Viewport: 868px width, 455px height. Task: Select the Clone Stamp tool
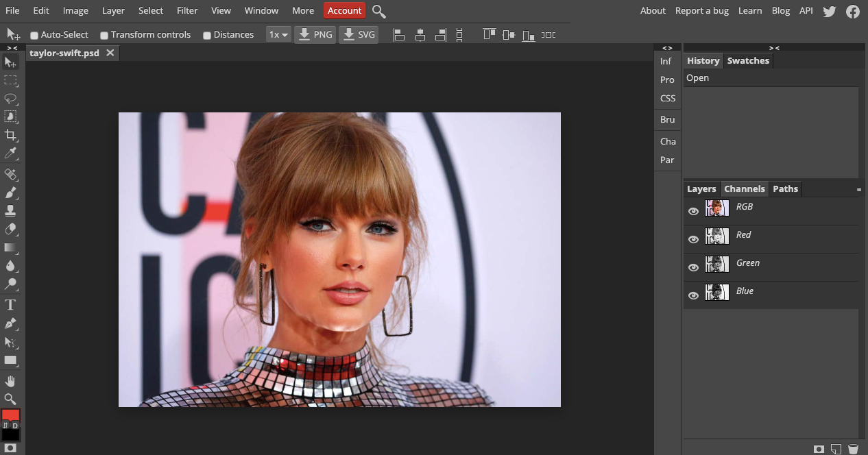click(x=10, y=211)
